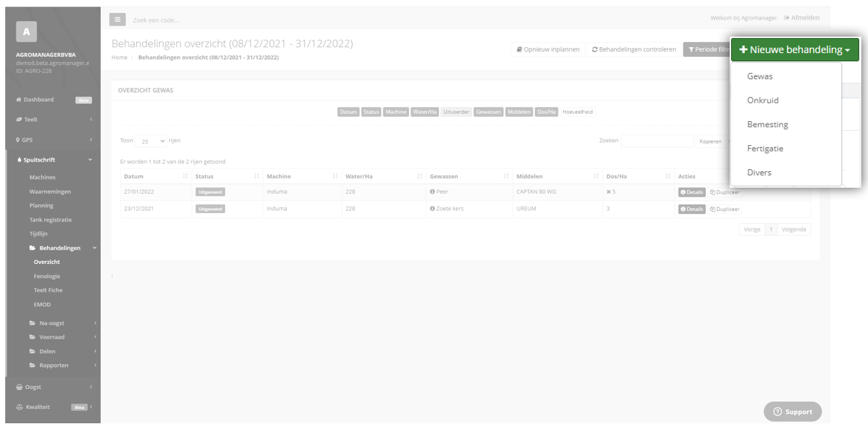Image resolution: width=868 pixels, height=436 pixels.
Task: Open EMOD under Behandelingen
Action: click(42, 304)
